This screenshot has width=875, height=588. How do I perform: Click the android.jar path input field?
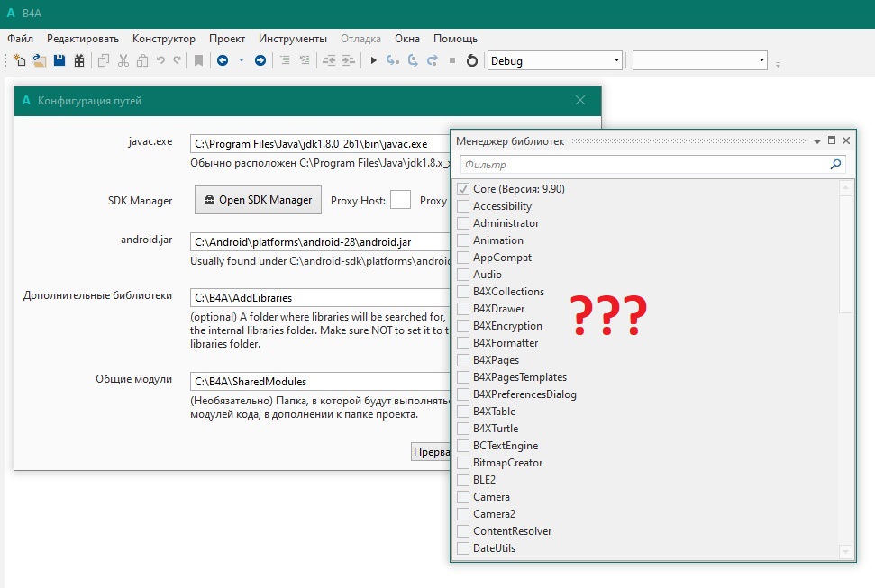tap(320, 241)
